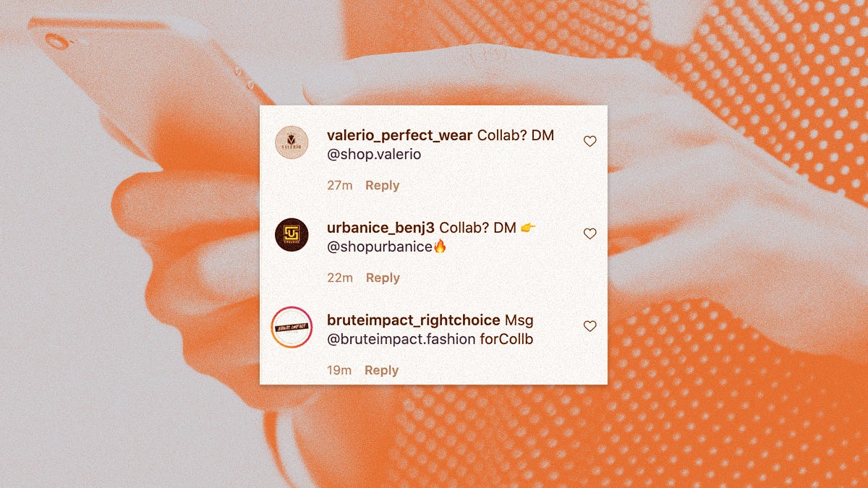
Task: Open the @shopurbanice mention
Action: (380, 247)
